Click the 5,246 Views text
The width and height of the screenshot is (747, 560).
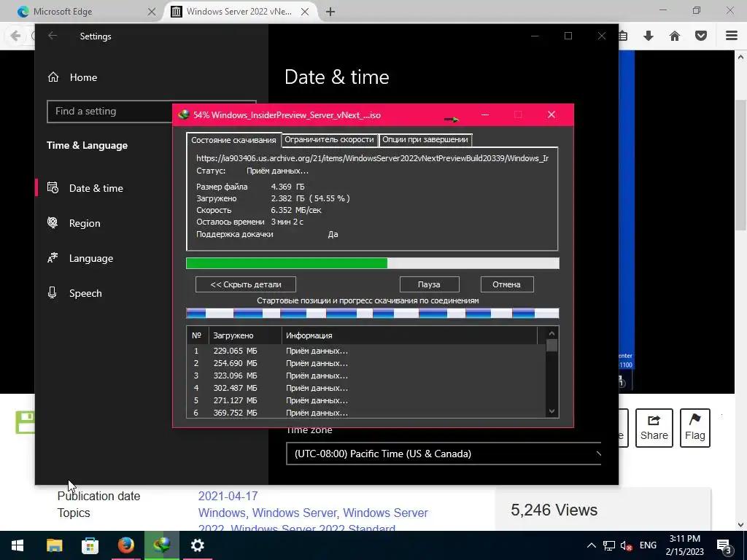(x=554, y=510)
